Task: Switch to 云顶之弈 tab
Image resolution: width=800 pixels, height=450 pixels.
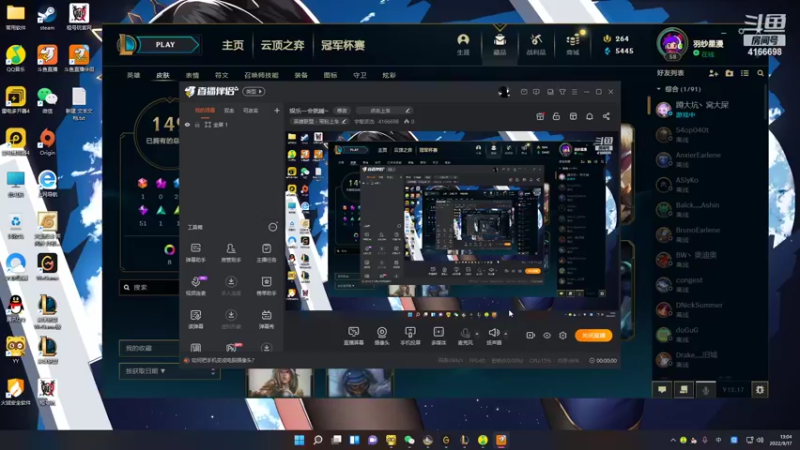Action: point(282,45)
